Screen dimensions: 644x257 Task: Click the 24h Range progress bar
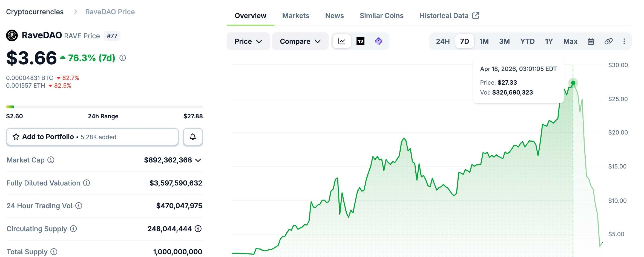(104, 107)
